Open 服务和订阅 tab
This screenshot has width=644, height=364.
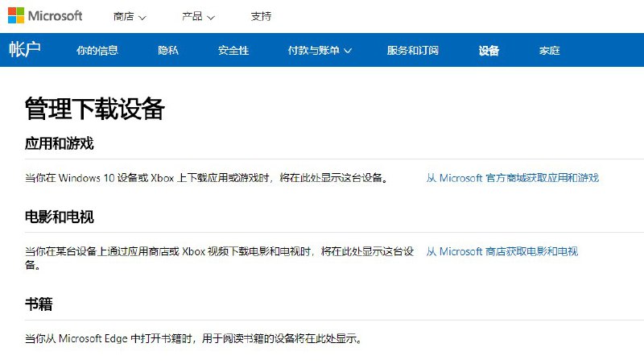pos(413,50)
